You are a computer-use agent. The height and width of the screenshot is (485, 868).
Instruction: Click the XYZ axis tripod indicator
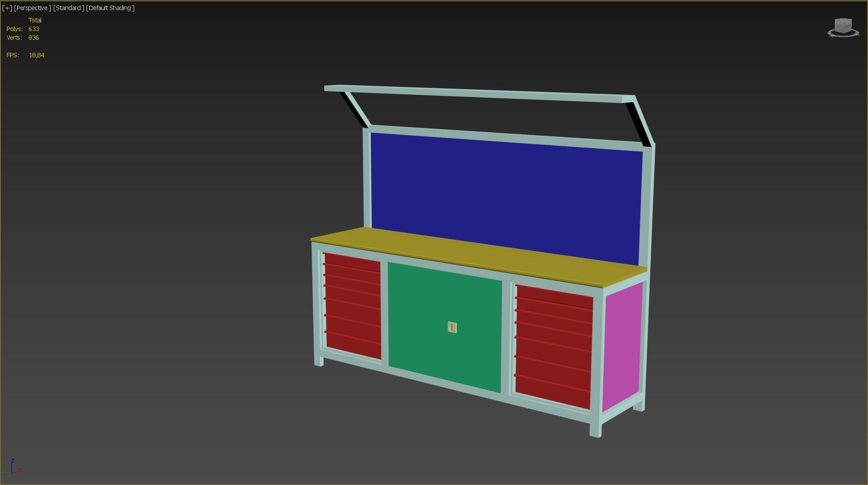[x=12, y=468]
